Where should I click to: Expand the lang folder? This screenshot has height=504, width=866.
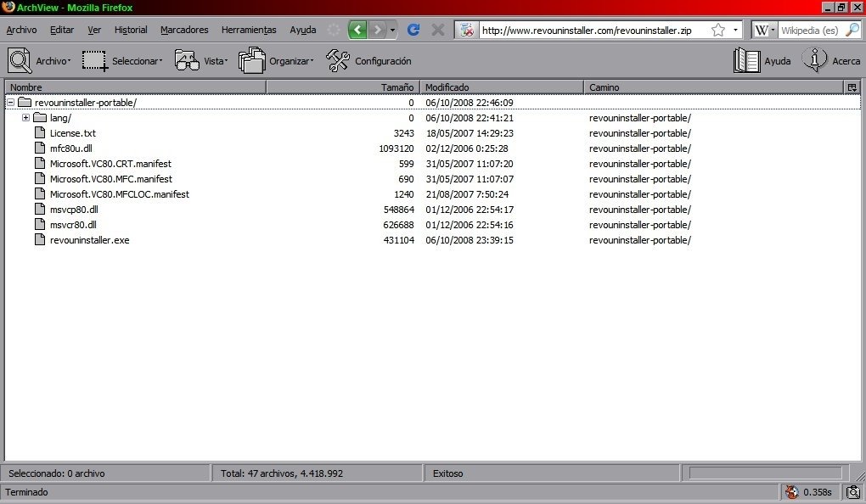point(26,118)
